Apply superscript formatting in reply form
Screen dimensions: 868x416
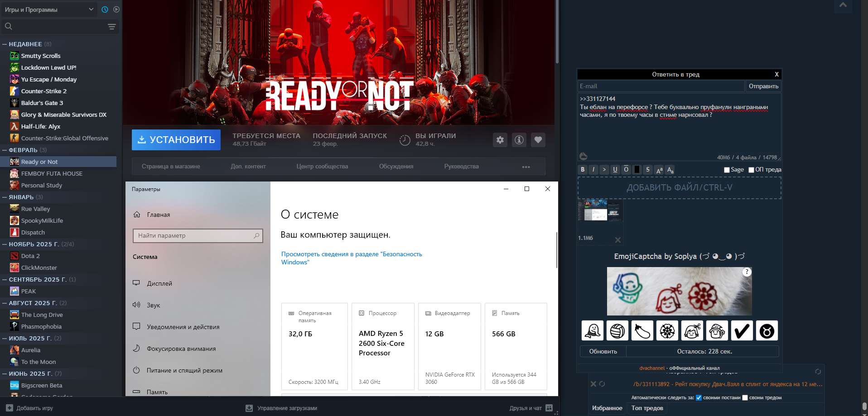pos(659,169)
